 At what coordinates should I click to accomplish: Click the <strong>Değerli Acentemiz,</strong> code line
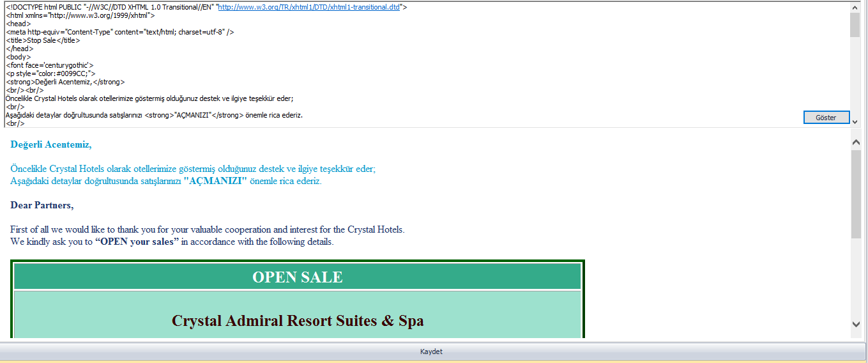coord(66,82)
